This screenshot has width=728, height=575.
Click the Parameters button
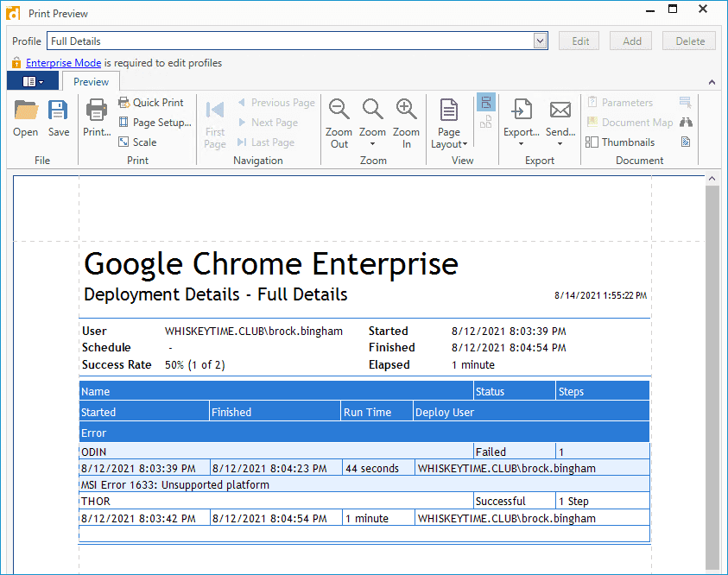pos(620,103)
